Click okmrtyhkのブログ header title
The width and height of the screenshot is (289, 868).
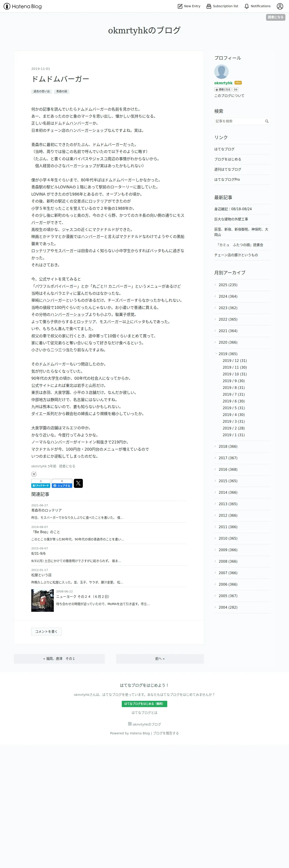pyautogui.click(x=144, y=30)
